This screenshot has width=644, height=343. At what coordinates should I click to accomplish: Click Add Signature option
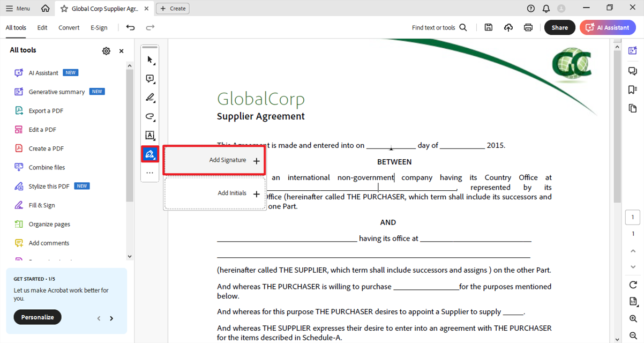pos(214,160)
